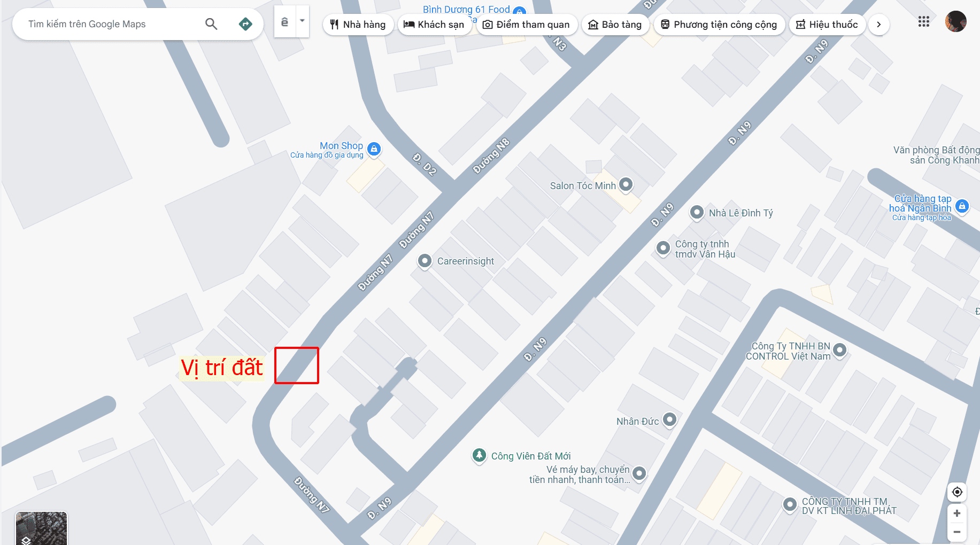Screen dimensions: 980x545
Task: Open the Google account profile avatar
Action: (955, 21)
